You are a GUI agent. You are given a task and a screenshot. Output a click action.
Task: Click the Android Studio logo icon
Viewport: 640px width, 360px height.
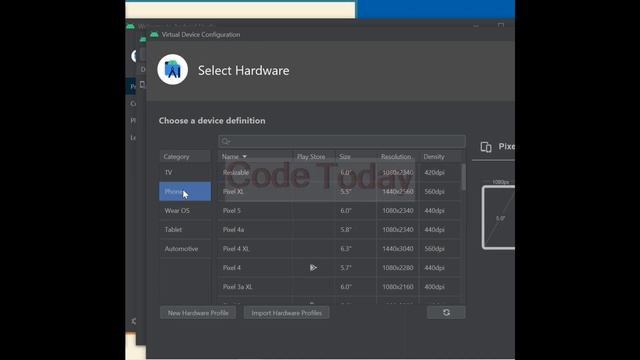tap(173, 69)
